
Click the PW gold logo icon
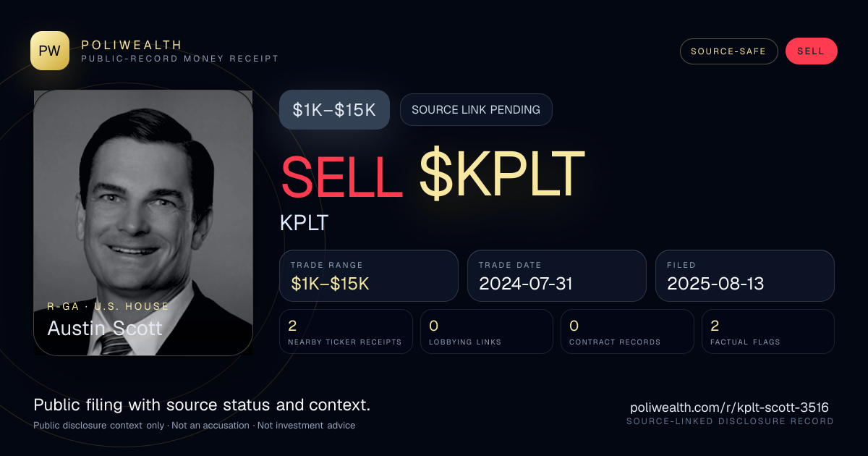pos(50,51)
